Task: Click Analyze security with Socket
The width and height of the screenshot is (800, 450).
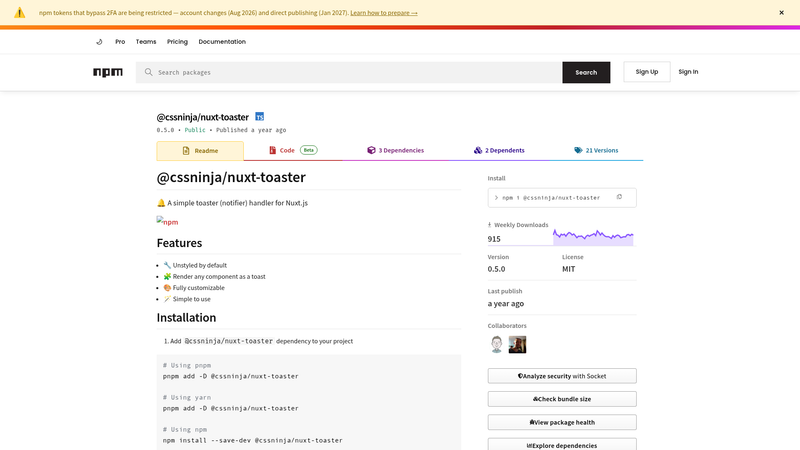Action: (562, 376)
